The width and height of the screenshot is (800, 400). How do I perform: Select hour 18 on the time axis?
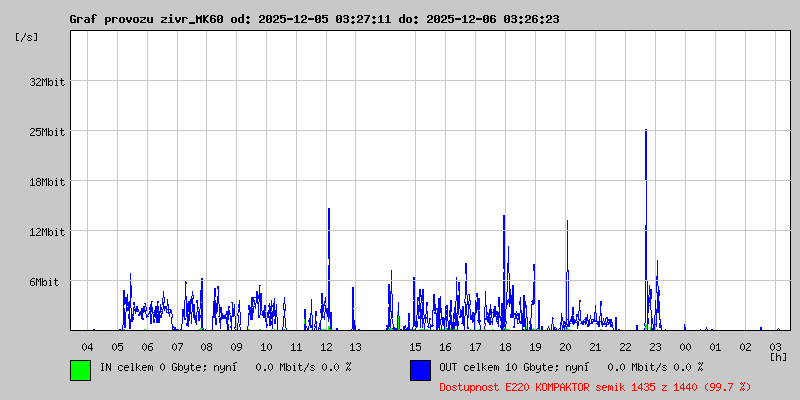point(506,346)
